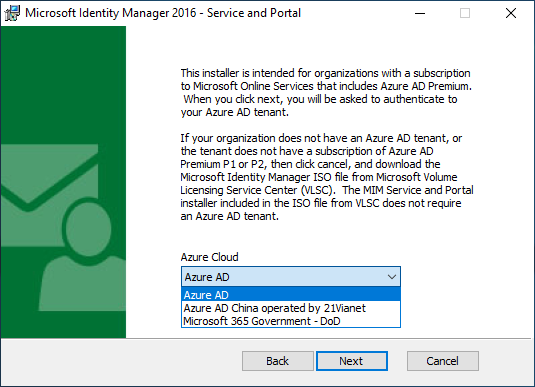535x387 pixels.
Task: Click the paragraph starting 'If your organization does not'
Action: point(327,177)
